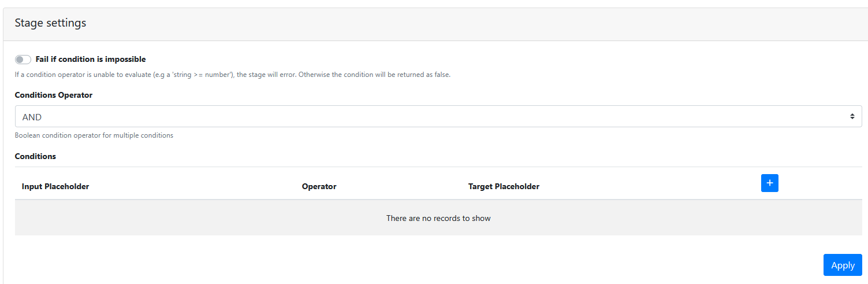Click the "Fail if condition is impossible" label

click(91, 60)
